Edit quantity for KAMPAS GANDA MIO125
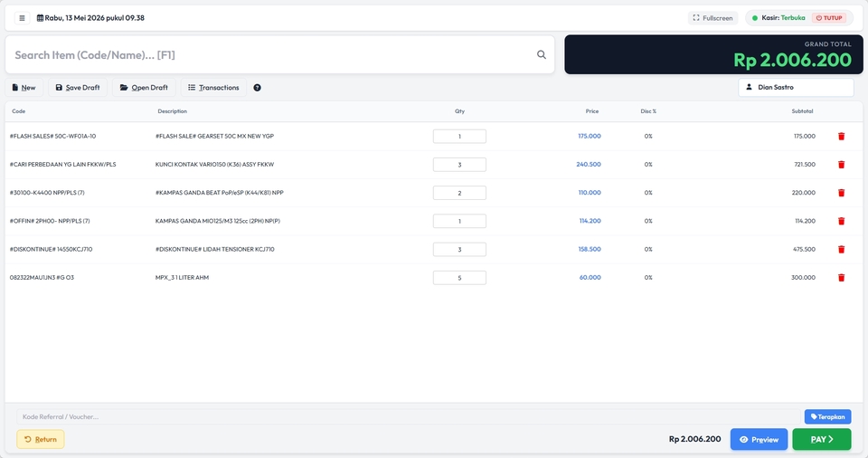Screen dimensions: 868x458 pos(459,221)
